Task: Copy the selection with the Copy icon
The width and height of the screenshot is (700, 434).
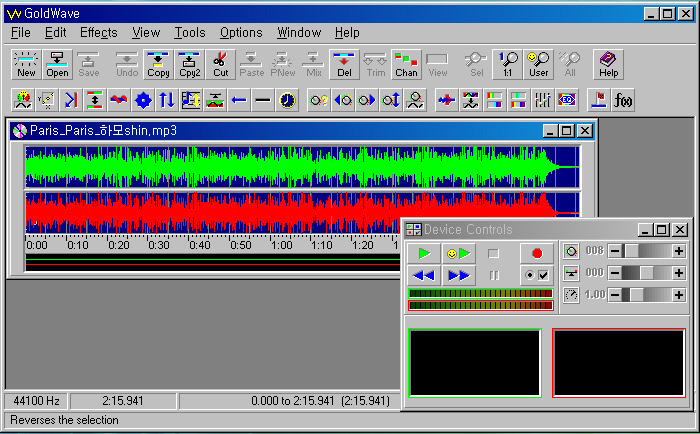Action: click(x=158, y=64)
